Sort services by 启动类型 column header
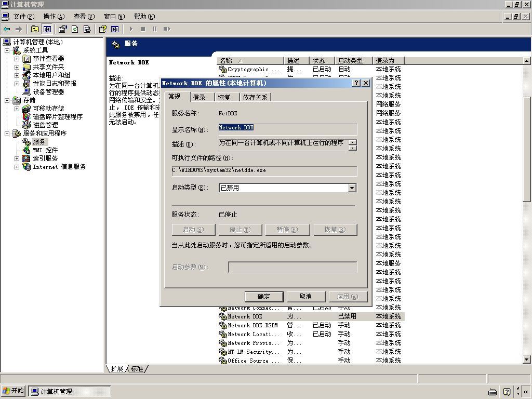This screenshot has width=532, height=399. point(353,61)
